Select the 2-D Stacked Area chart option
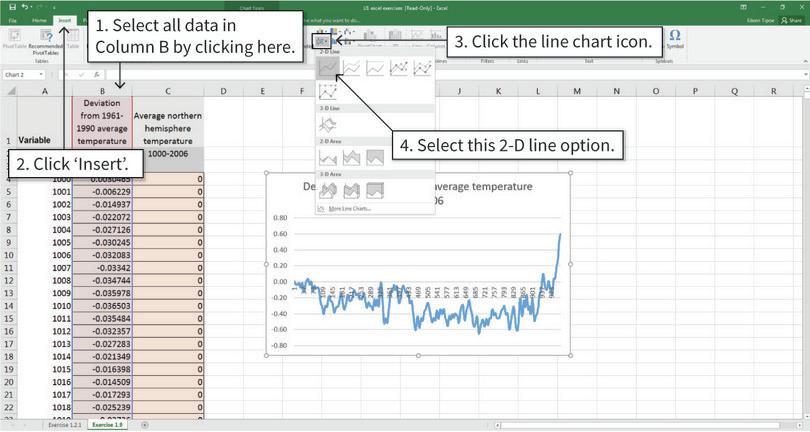The width and height of the screenshot is (810, 432). [x=352, y=158]
